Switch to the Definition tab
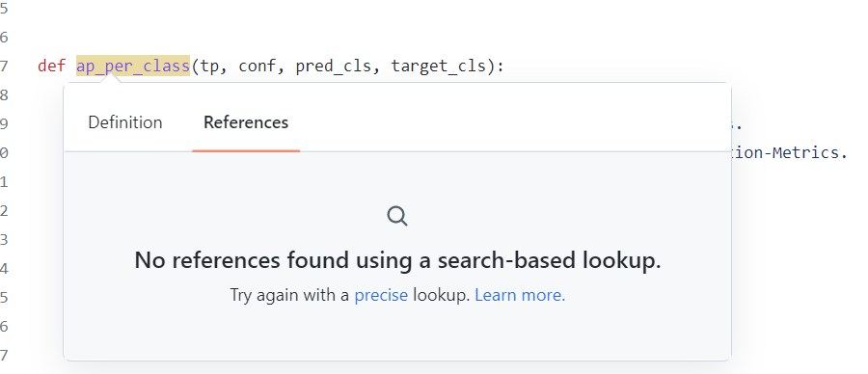Viewport: 868px width, 374px height. click(x=125, y=122)
